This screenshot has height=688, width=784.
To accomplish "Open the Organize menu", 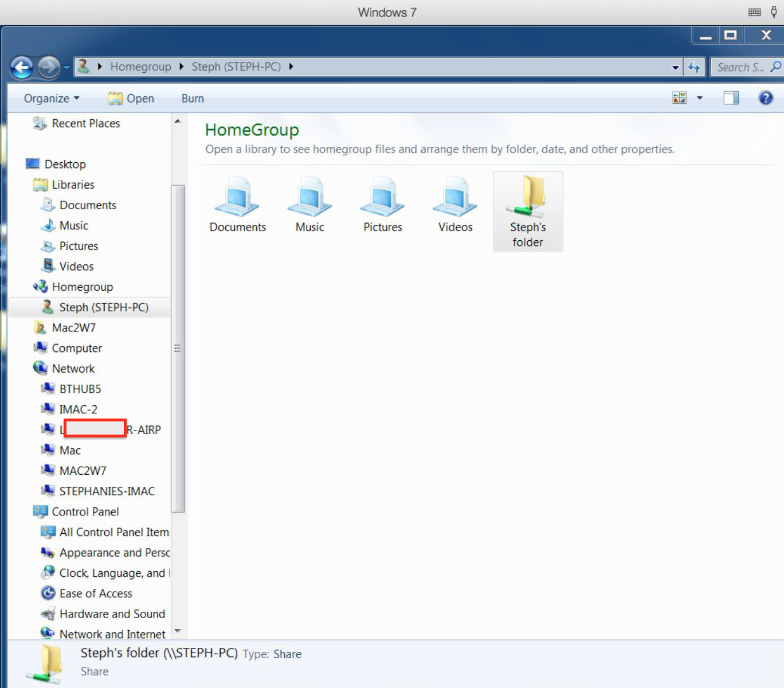I will (x=52, y=99).
